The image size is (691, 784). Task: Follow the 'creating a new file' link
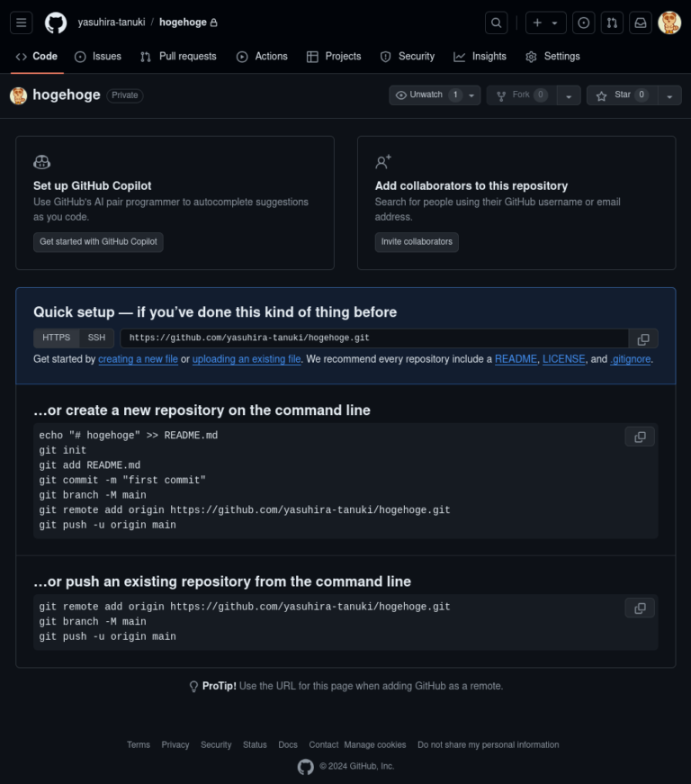(138, 359)
